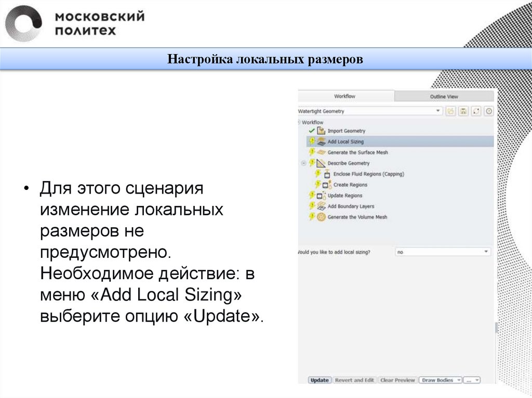Click the 'Настройка локальных размеров' slide title
Image resolution: width=532 pixels, height=398 pixels.
(265, 59)
